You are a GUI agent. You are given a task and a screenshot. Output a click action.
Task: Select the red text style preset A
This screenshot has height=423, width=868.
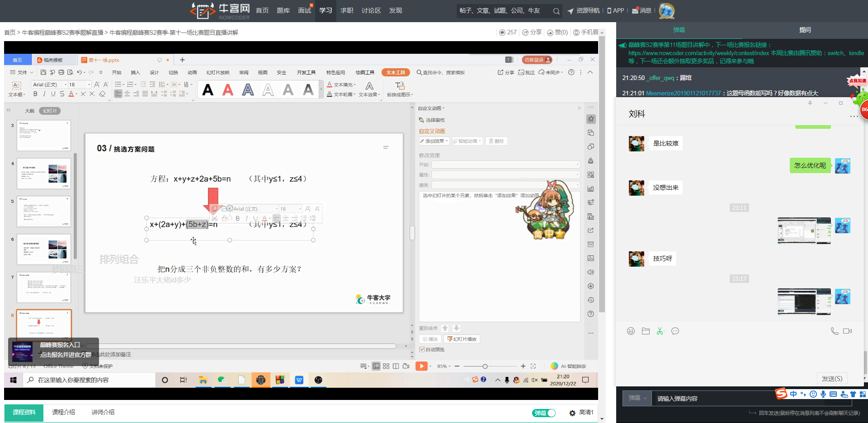pyautogui.click(x=228, y=90)
